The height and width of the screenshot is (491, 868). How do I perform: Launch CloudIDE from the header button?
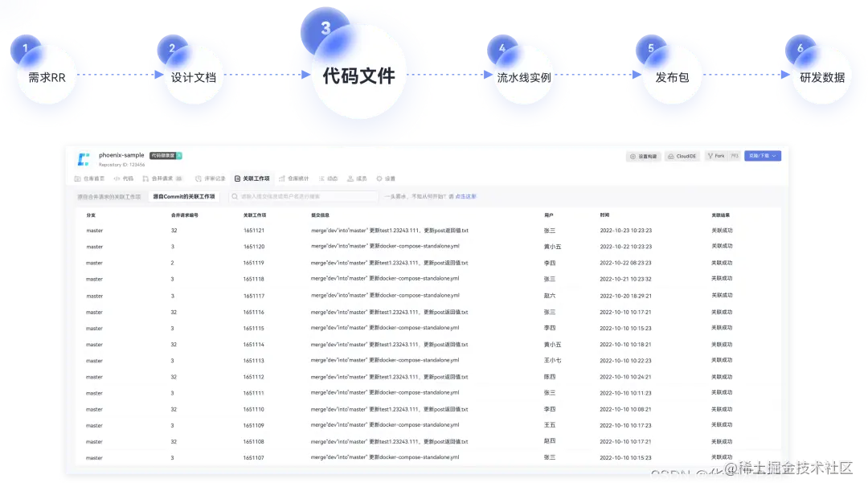tap(682, 156)
